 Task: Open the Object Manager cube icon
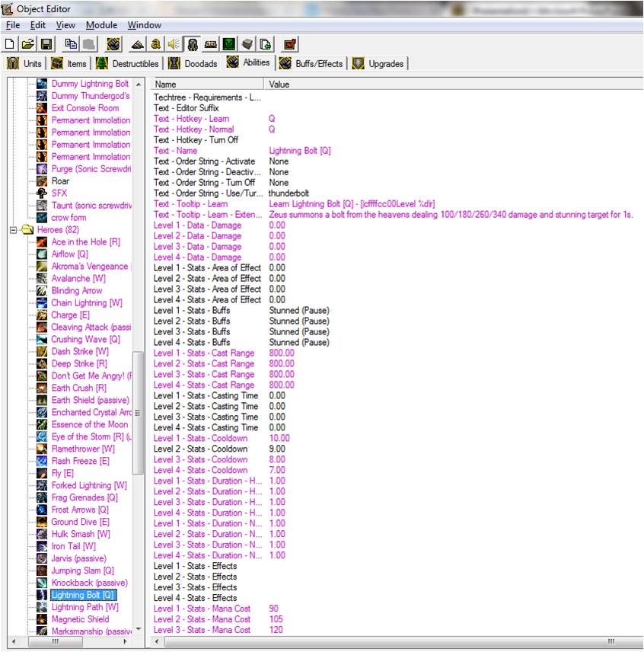coord(247,44)
